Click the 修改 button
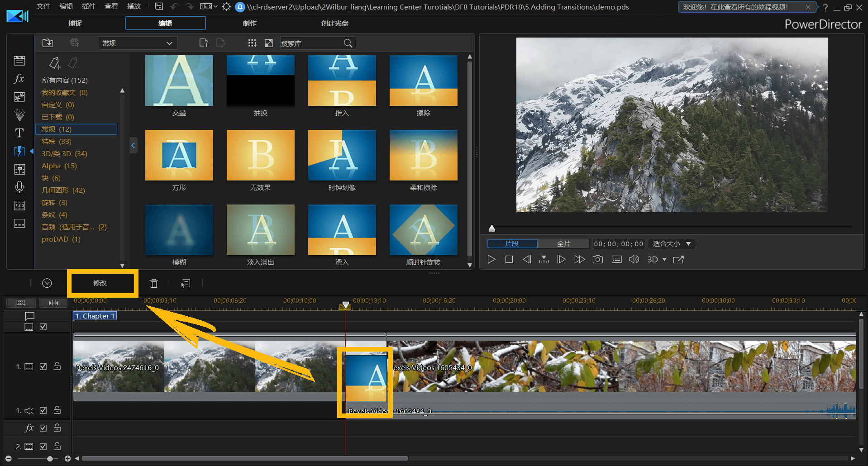The width and height of the screenshot is (868, 466). pyautogui.click(x=100, y=283)
